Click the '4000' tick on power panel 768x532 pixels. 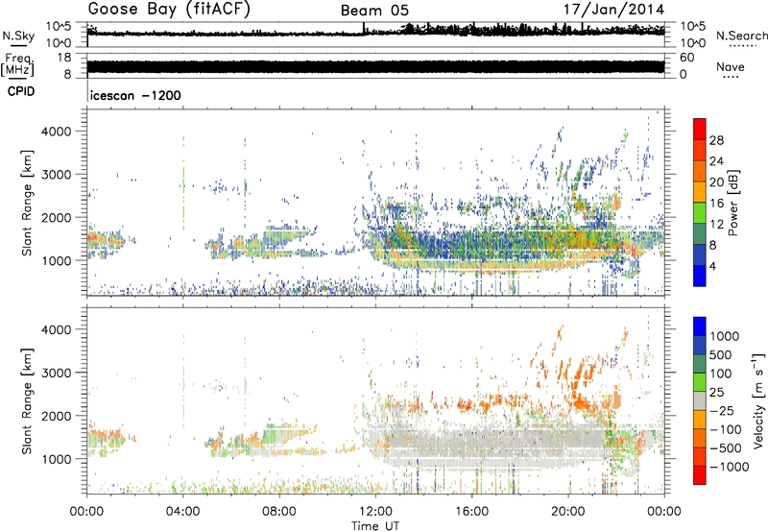[x=57, y=132]
